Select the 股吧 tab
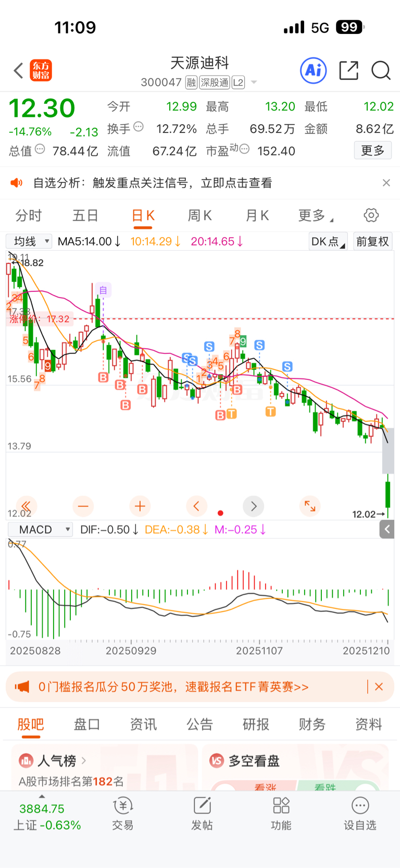The width and height of the screenshot is (400, 868). click(x=31, y=724)
